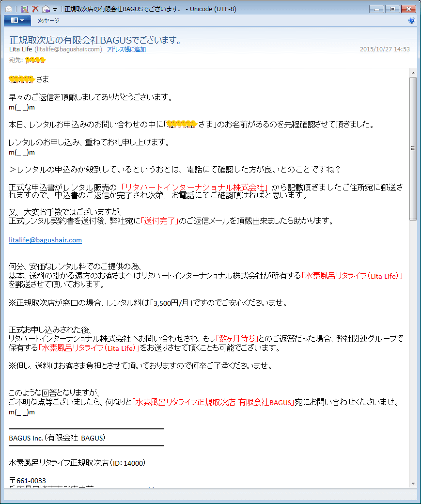Screen dimensions: 421x504
Task: Click the sender name Lita Life
Action: (20, 49)
